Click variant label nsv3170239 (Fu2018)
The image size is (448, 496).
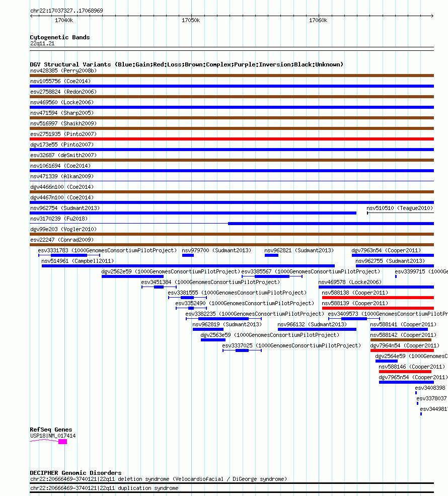click(59, 219)
